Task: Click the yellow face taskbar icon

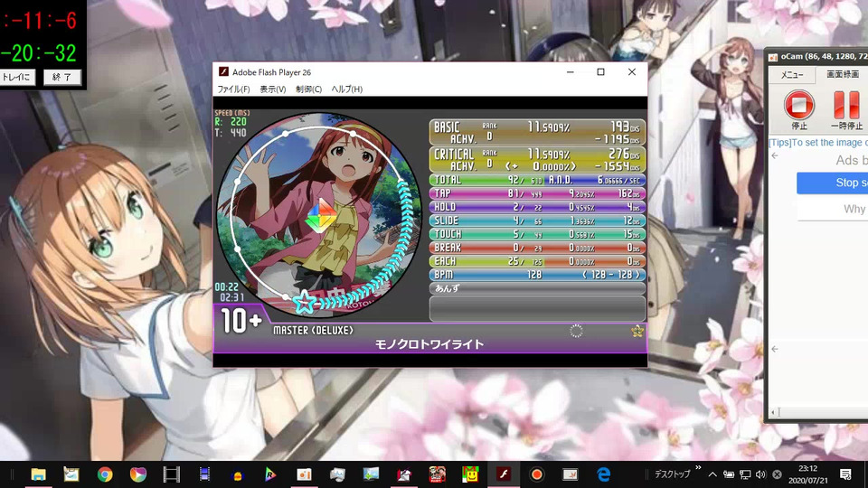Action: pyautogui.click(x=470, y=474)
